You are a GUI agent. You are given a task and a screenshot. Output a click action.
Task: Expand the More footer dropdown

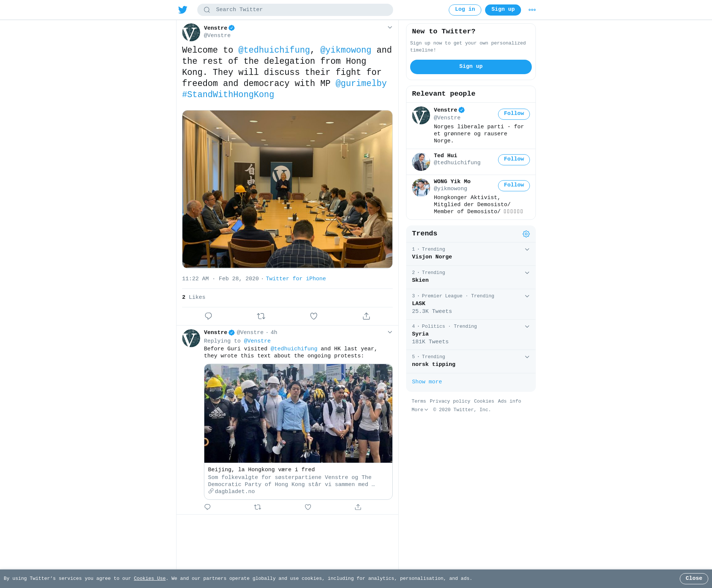[x=420, y=410]
